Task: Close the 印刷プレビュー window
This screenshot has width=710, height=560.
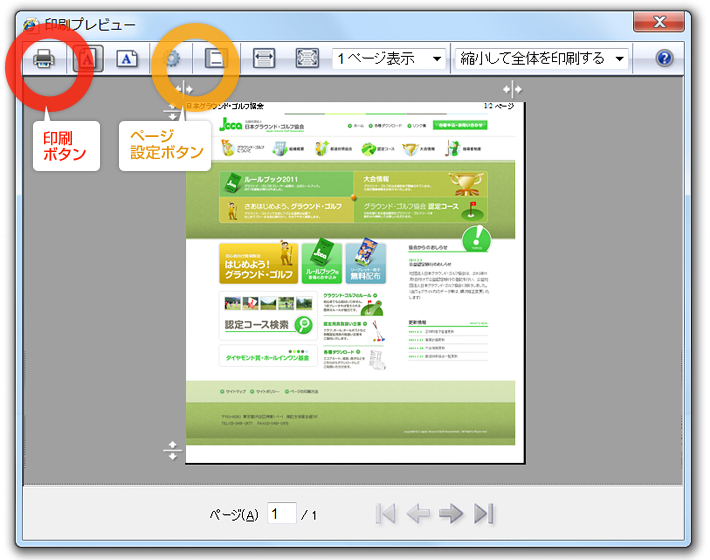Action: tap(660, 22)
